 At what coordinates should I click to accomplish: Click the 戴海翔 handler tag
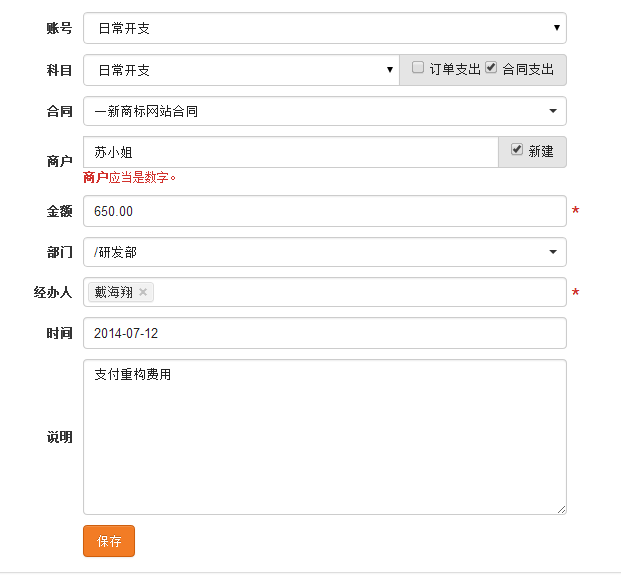pyautogui.click(x=113, y=292)
